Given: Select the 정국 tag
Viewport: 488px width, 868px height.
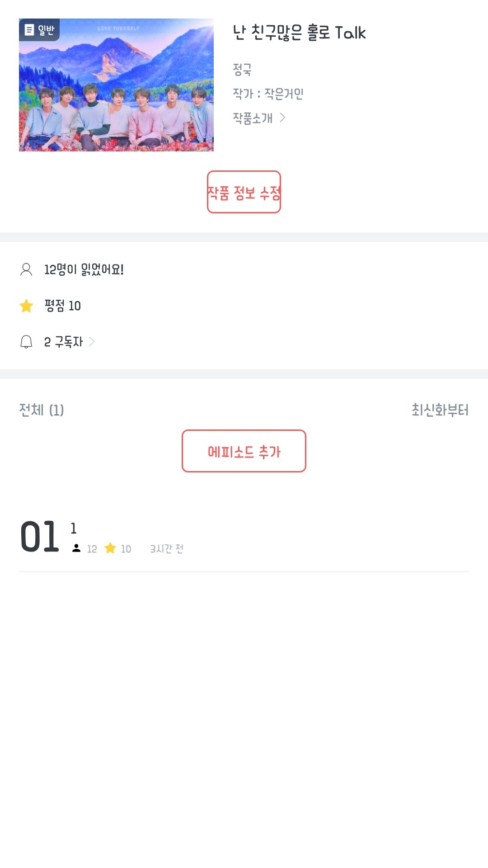Looking at the screenshot, I should (242, 70).
